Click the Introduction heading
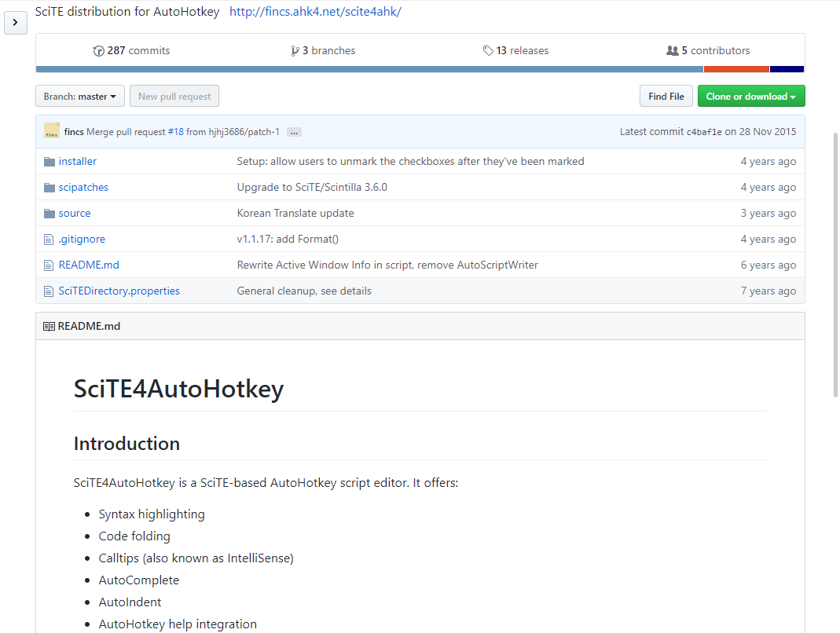The image size is (840, 633). (127, 444)
